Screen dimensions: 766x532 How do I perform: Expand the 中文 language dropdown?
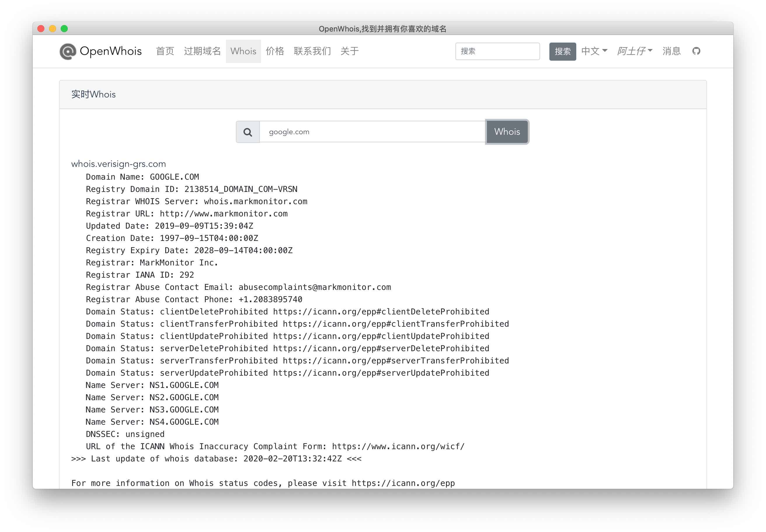(x=594, y=51)
